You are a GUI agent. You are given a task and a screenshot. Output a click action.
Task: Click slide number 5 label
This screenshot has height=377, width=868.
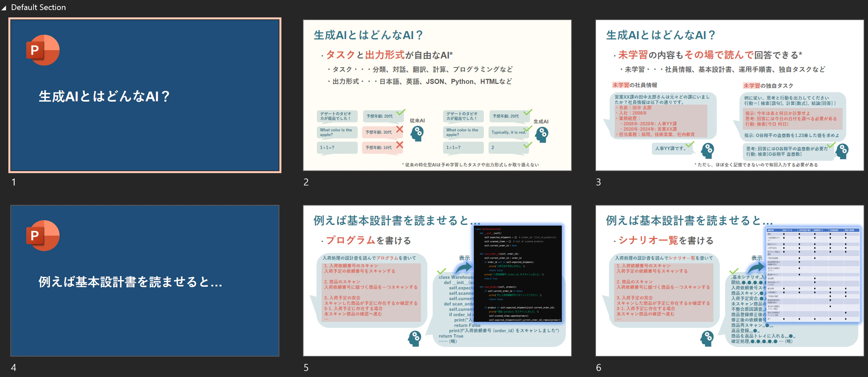point(306,368)
